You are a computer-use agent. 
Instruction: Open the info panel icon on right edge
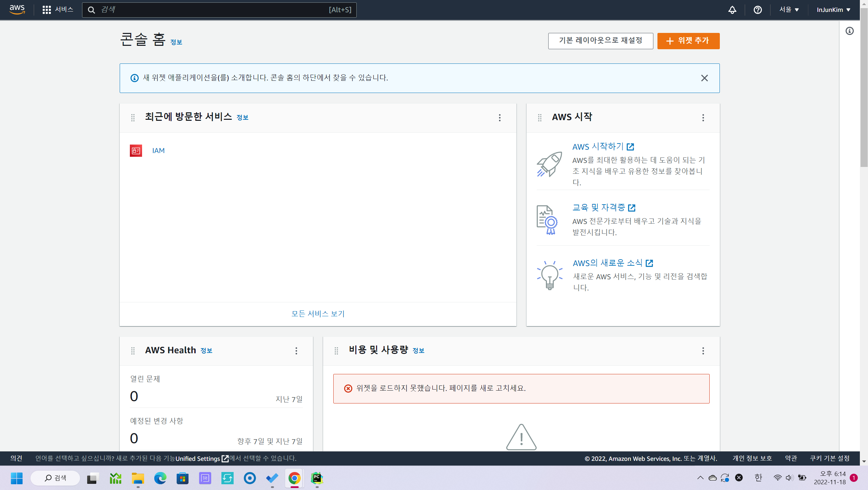(849, 31)
